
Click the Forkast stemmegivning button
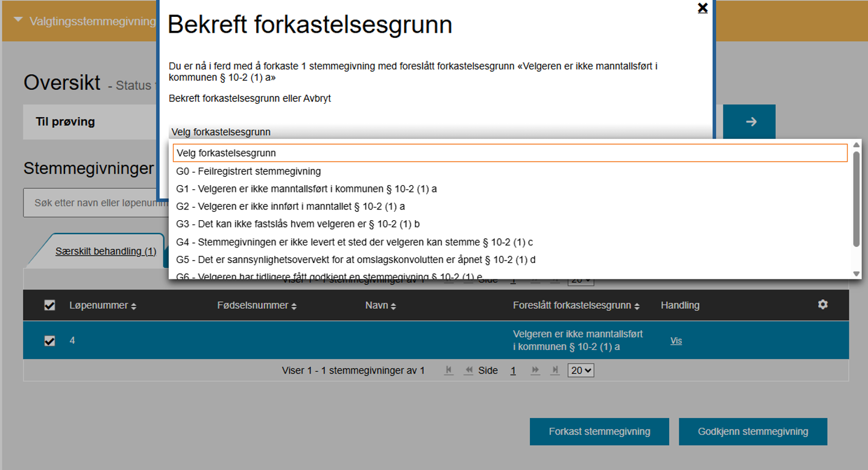pos(599,431)
